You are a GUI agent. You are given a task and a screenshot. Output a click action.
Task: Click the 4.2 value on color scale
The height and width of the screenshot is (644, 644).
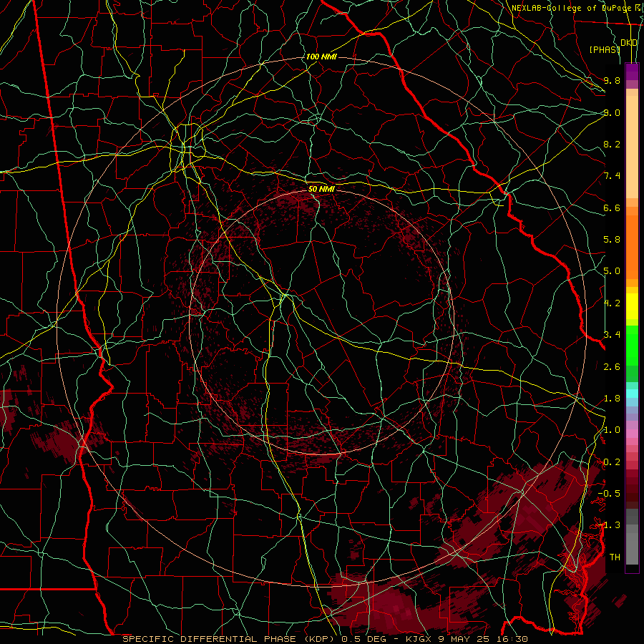pyautogui.click(x=612, y=303)
